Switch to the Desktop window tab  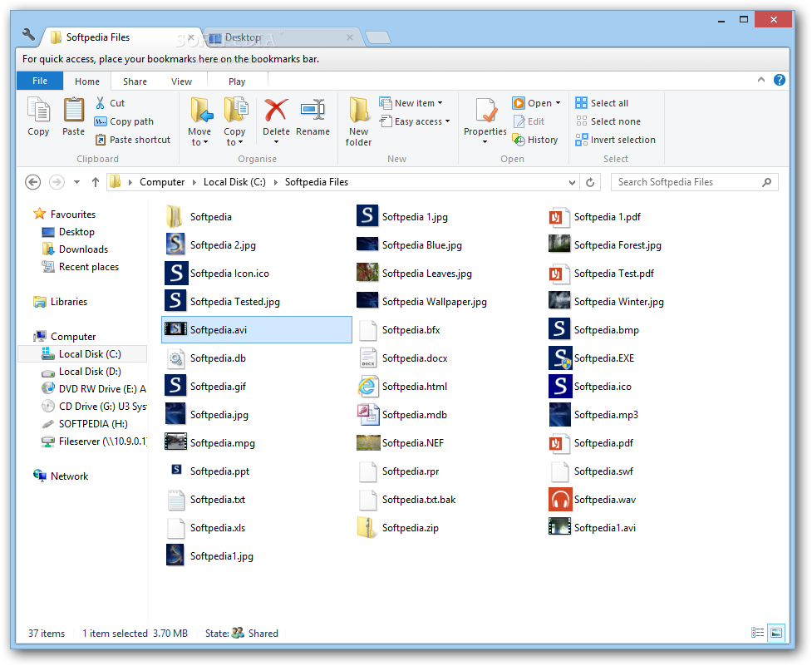click(x=283, y=37)
